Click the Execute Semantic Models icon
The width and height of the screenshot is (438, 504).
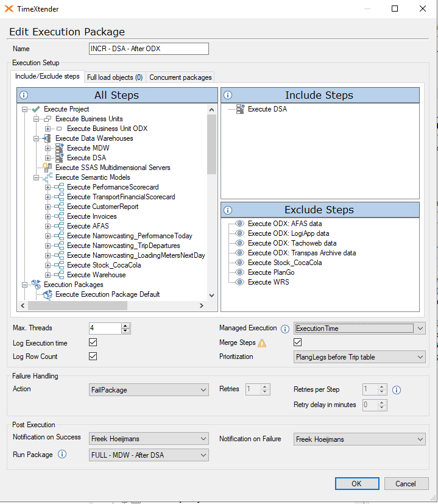[x=48, y=177]
